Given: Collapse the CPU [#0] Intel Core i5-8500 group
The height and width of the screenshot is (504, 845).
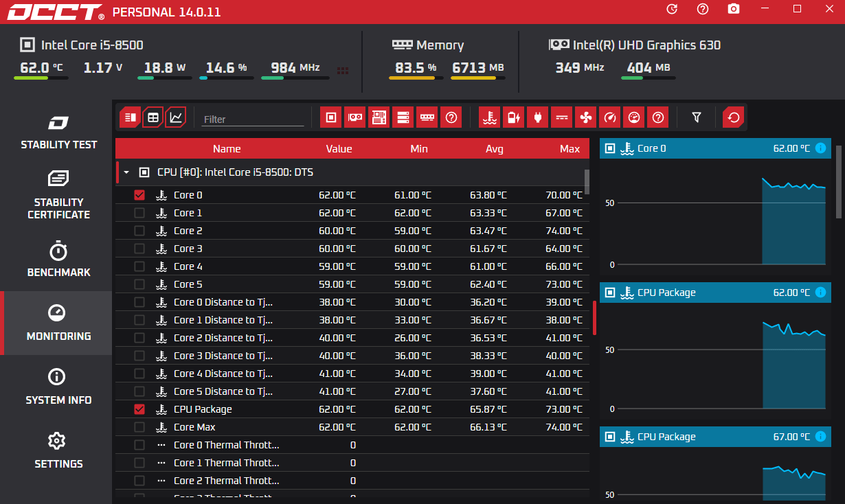Looking at the screenshot, I should [x=126, y=172].
